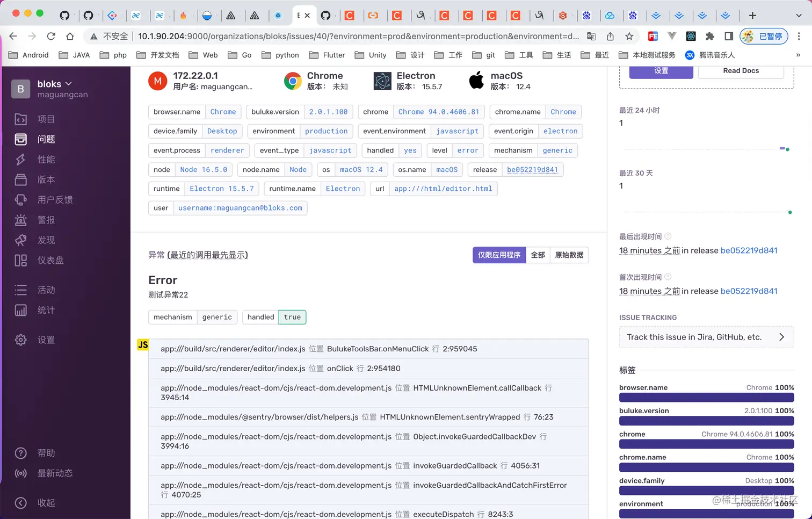Expand the onClick 2:954180 stack frame
The width and height of the screenshot is (812, 519).
[x=368, y=368]
